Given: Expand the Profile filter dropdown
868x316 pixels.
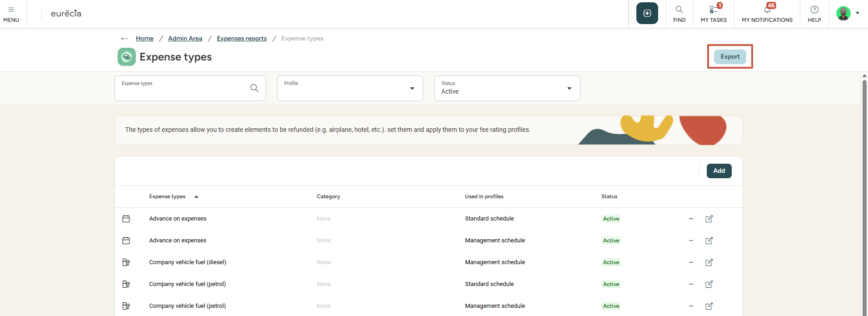Looking at the screenshot, I should [x=412, y=88].
